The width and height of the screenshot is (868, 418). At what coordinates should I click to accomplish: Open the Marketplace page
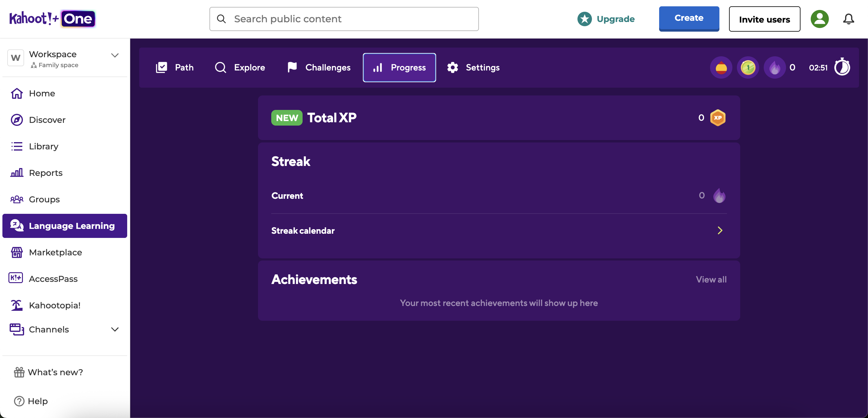coord(55,252)
